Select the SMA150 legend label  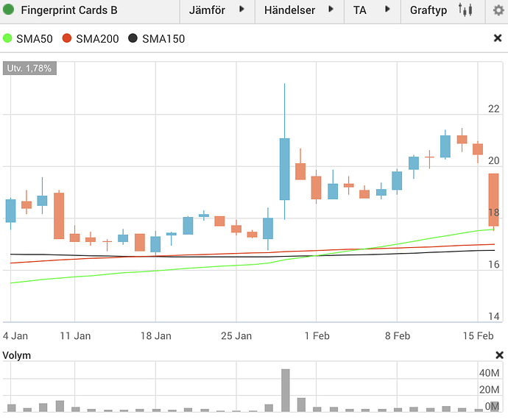[x=163, y=39]
